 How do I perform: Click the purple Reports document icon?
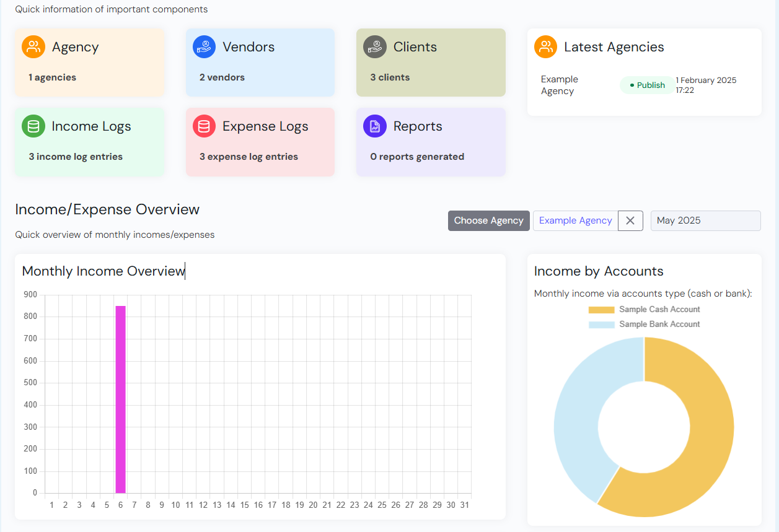(x=374, y=126)
